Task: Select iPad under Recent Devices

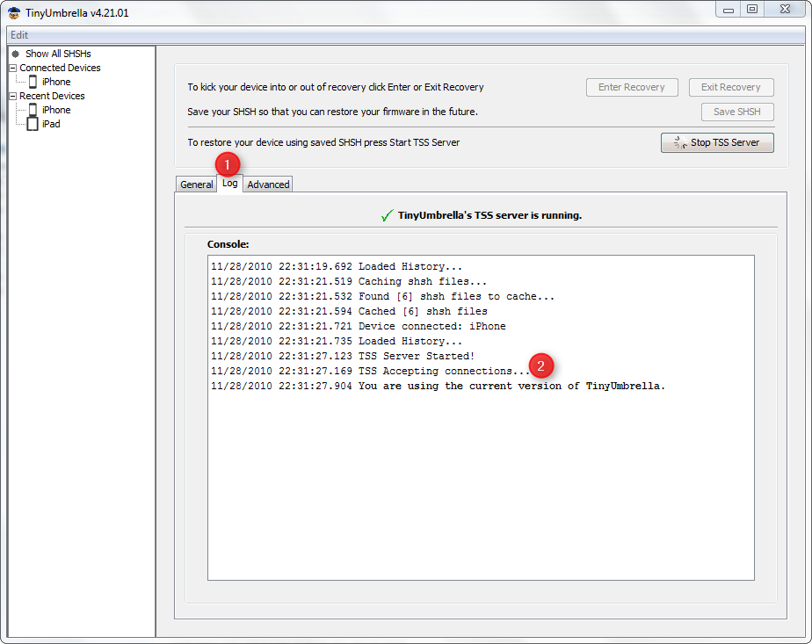Action: click(51, 124)
